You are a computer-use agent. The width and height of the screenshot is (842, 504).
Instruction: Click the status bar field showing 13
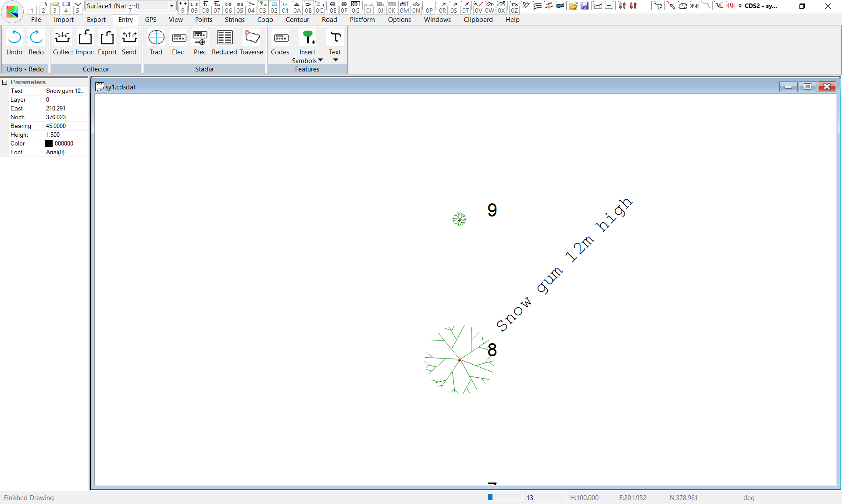(545, 497)
